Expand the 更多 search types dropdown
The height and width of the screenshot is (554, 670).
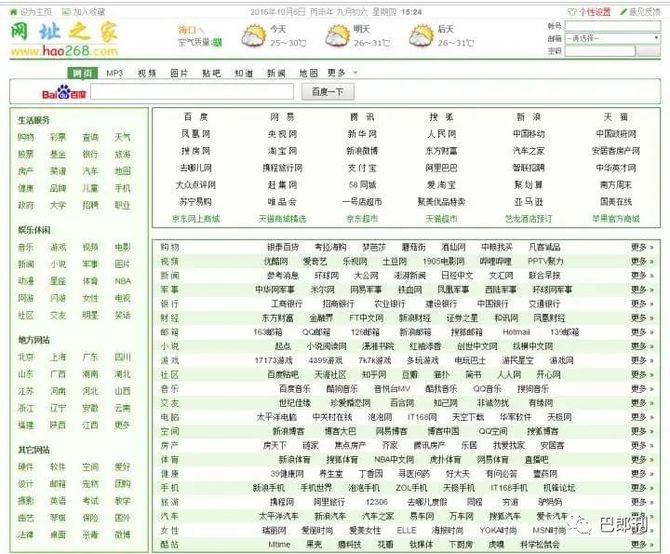pyautogui.click(x=342, y=73)
